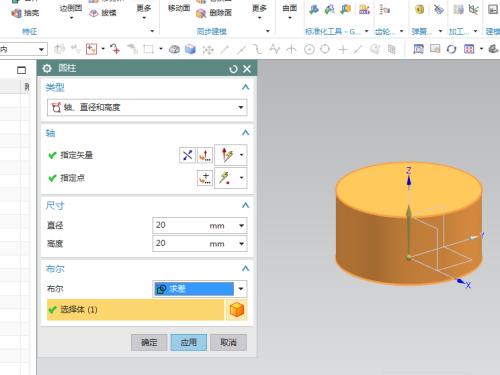Click the reset icon in the 圆柱 dialog header
This screenshot has height=375, width=500.
click(233, 69)
